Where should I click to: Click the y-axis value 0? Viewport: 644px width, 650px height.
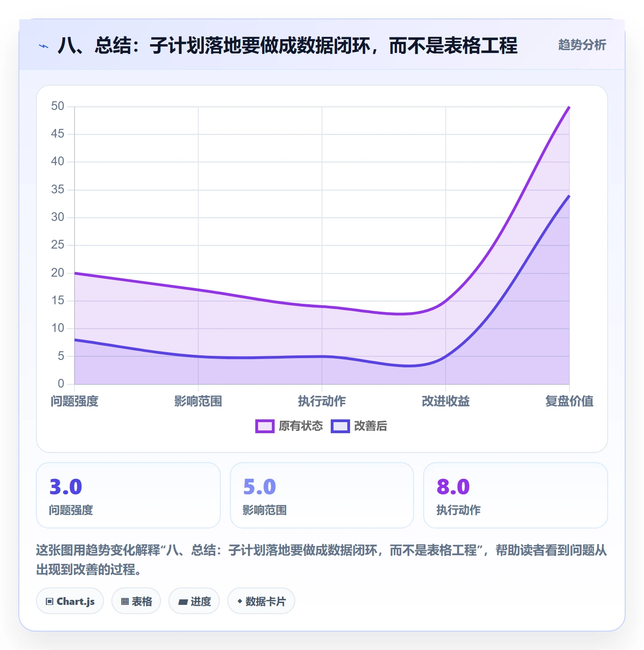[61, 383]
